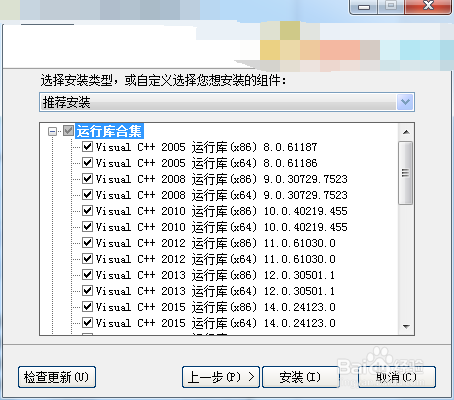The width and height of the screenshot is (454, 400).
Task: Uncheck Visual C++ 2005 运行库 (x86) 8.0.61187
Action: (87, 147)
